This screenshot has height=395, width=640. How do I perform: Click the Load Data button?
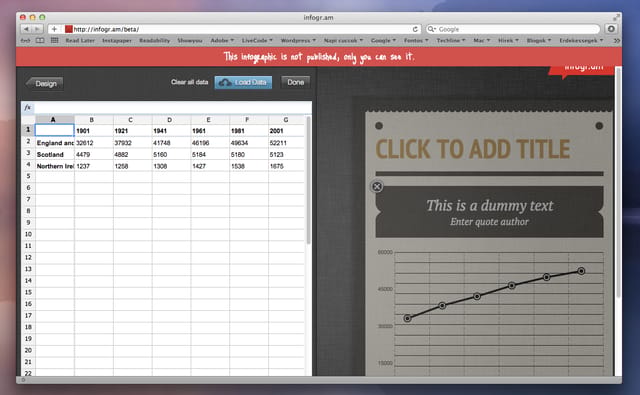pyautogui.click(x=243, y=82)
